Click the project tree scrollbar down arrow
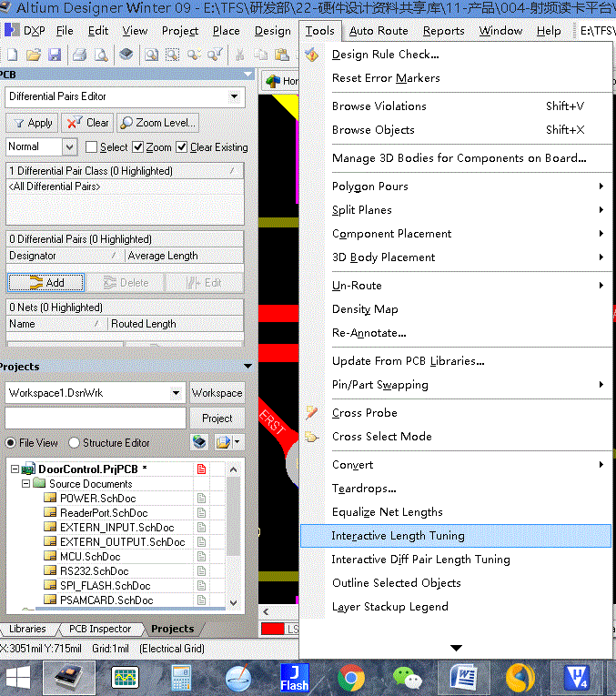The height and width of the screenshot is (696, 616). pyautogui.click(x=234, y=602)
